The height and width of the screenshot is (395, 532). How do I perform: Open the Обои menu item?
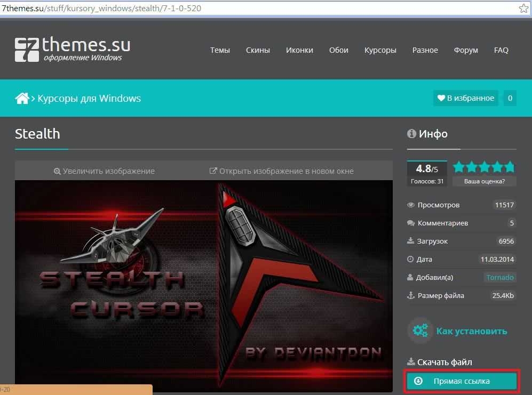(338, 50)
